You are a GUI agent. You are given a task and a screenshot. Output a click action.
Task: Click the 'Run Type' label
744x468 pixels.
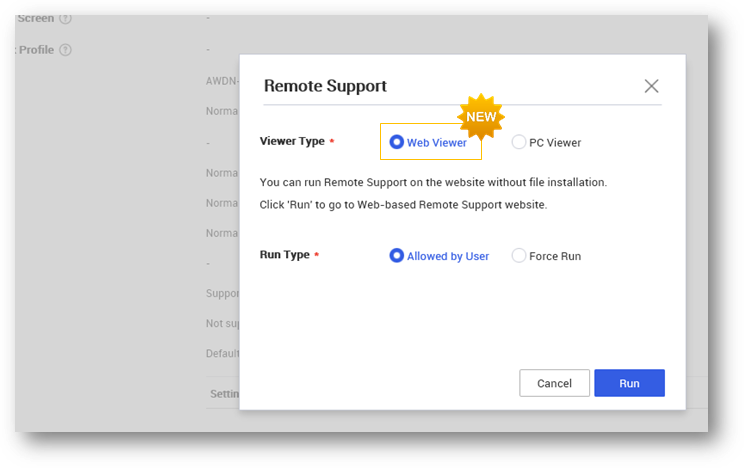pos(285,255)
